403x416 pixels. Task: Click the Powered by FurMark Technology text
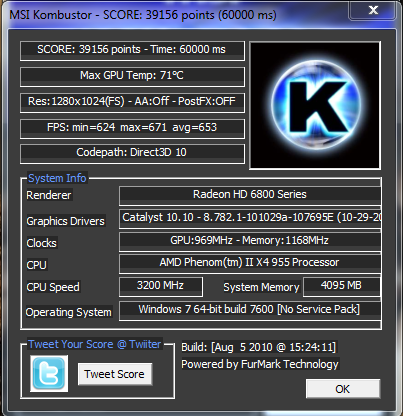(260, 364)
